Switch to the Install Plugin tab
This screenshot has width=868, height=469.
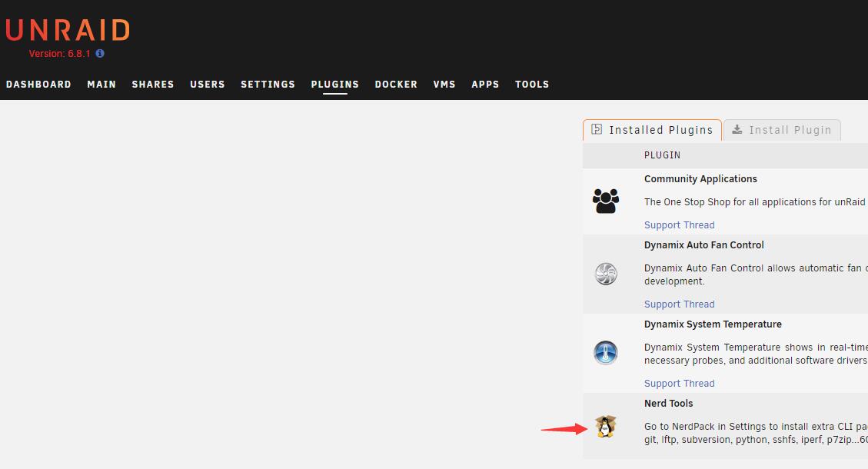[x=782, y=130]
